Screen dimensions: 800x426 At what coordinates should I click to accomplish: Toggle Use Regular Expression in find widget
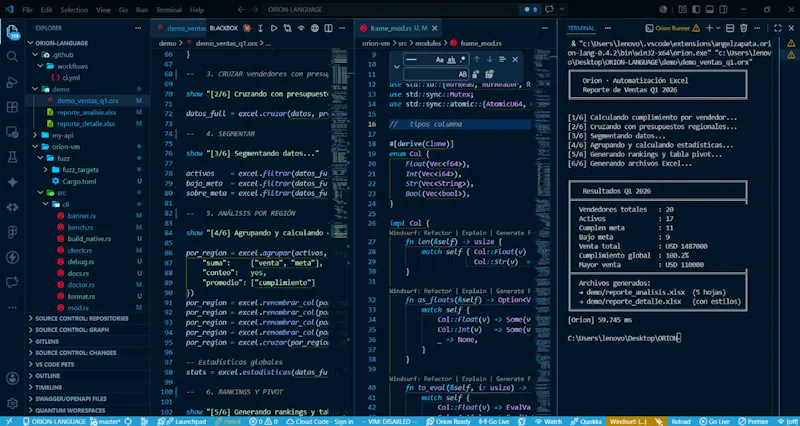pyautogui.click(x=462, y=60)
